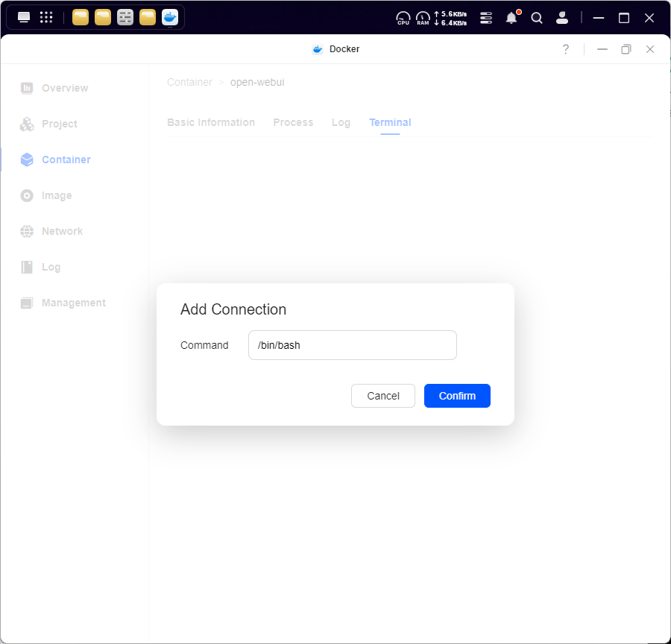Viewport: 671px width, 644px height.
Task: Select Image in the sidebar
Action: [x=57, y=195]
